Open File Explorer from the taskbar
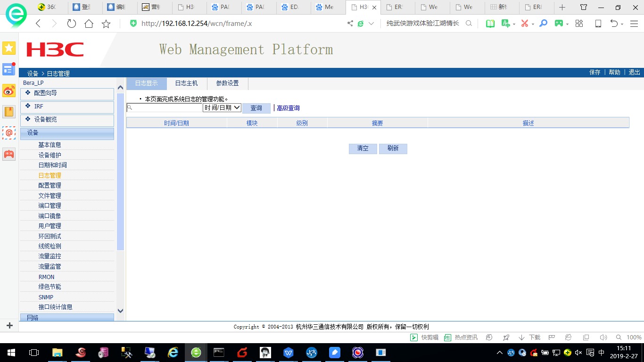 point(57,352)
